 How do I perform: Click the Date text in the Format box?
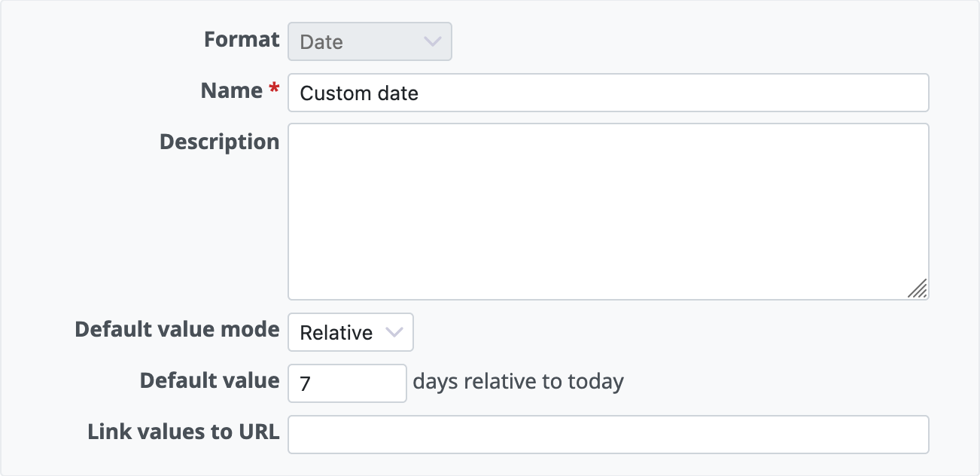point(321,42)
